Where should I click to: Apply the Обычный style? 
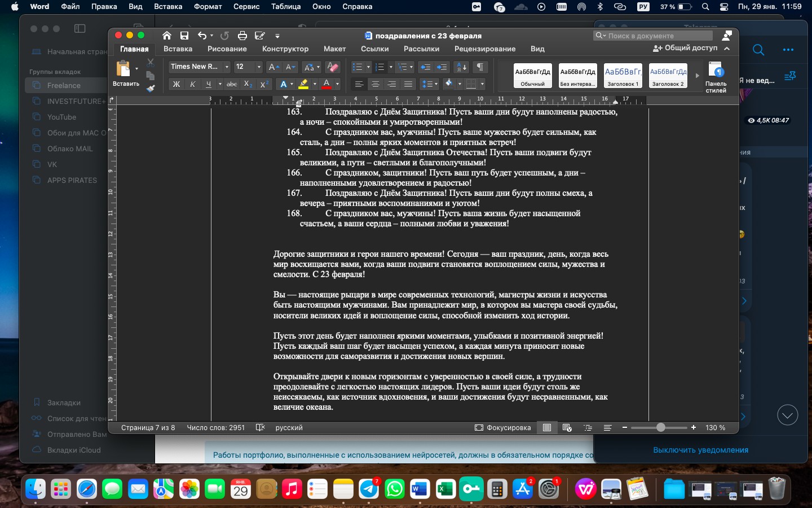[533, 76]
